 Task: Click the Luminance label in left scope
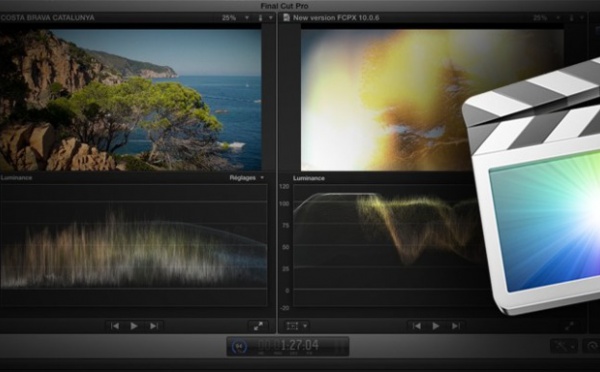click(16, 178)
